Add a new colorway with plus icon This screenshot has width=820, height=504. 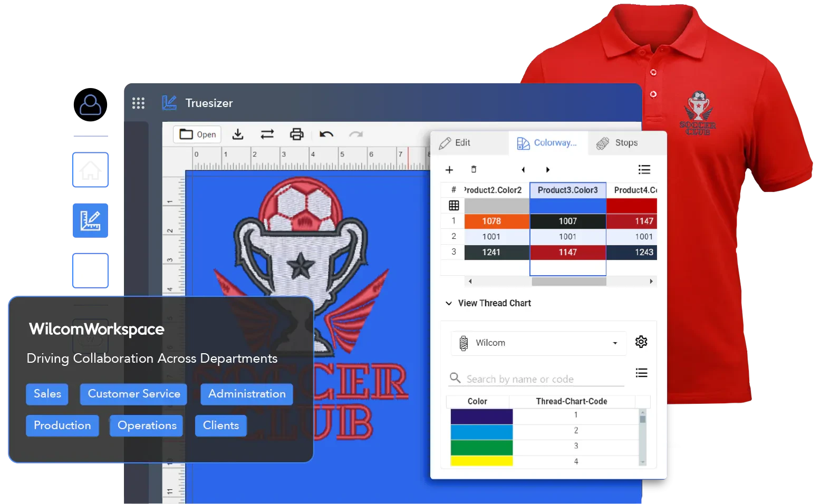[449, 170]
